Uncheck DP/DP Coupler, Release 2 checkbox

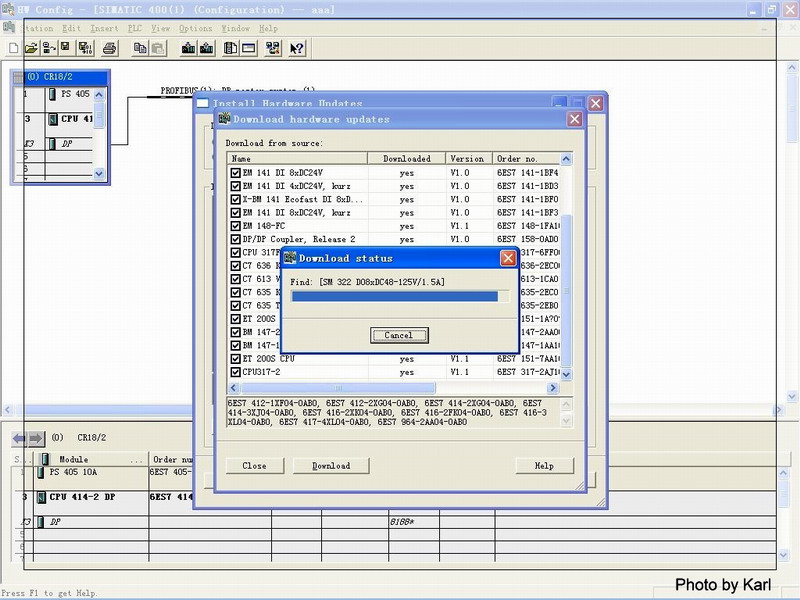235,239
